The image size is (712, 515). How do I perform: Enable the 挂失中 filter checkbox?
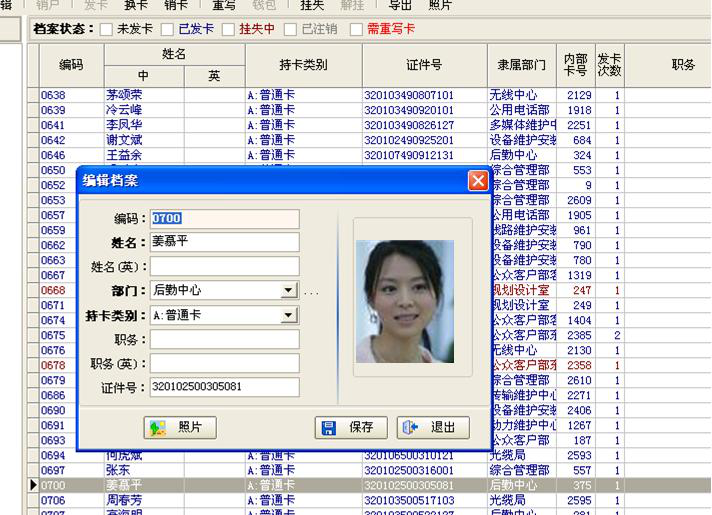pyautogui.click(x=229, y=29)
